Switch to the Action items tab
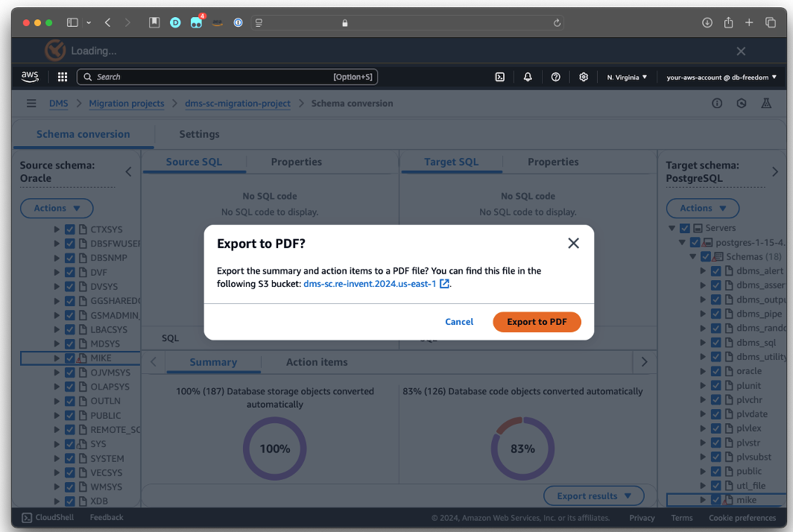Viewport: 793px width, 532px height. [x=317, y=362]
